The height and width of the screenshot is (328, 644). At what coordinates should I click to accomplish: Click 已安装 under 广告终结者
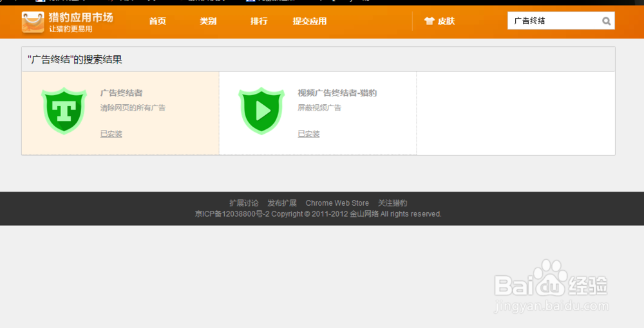(111, 134)
